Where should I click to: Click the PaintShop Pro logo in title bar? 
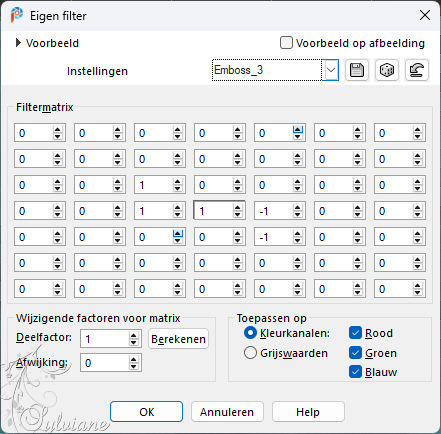[16, 15]
